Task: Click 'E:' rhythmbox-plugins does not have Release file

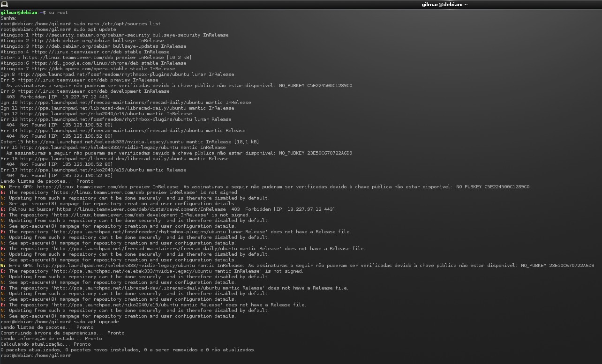Action: (x=176, y=231)
